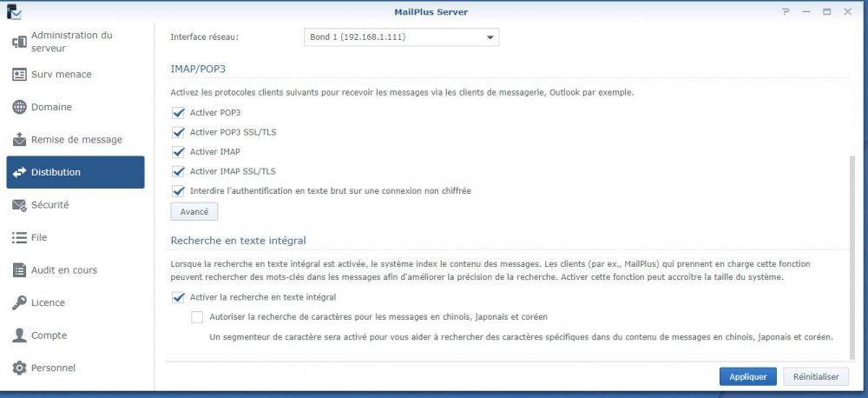The height and width of the screenshot is (398, 868).
Task: Click the Appliquer button
Action: 748,377
